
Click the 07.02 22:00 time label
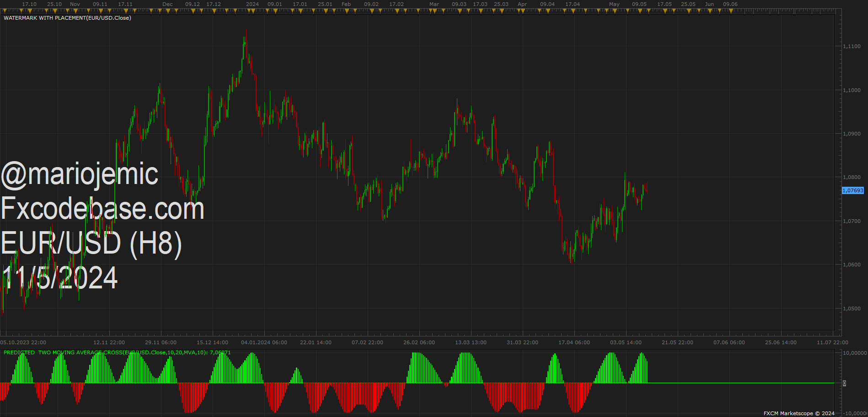367,342
